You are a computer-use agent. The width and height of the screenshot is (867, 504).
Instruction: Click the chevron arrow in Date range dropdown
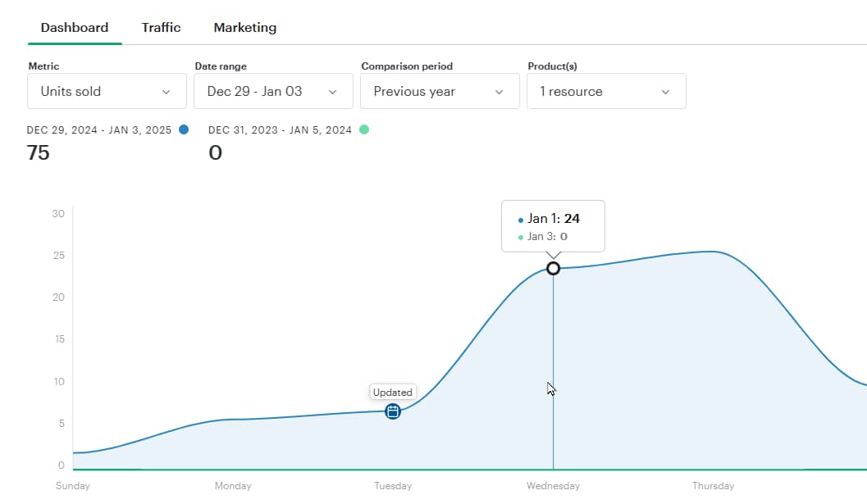332,92
